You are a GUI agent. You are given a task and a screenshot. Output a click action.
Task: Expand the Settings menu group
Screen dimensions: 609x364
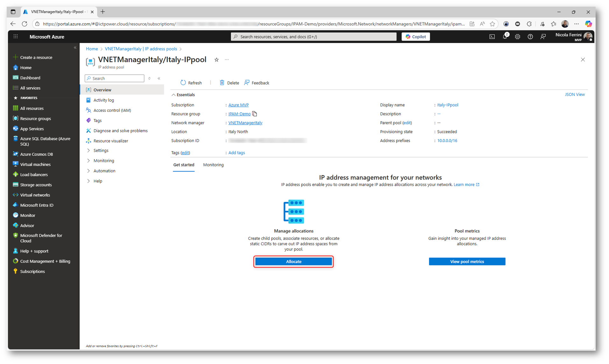coord(101,150)
